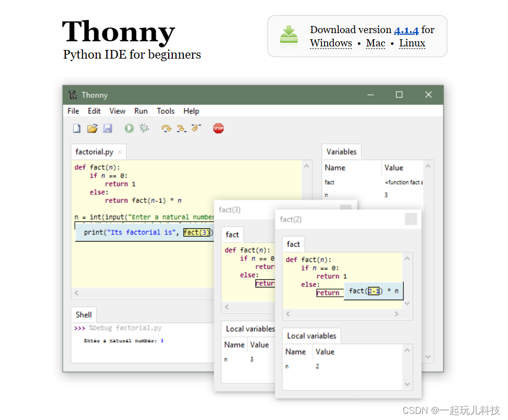Select the n = 2 row in fact(2) locals

click(x=343, y=366)
